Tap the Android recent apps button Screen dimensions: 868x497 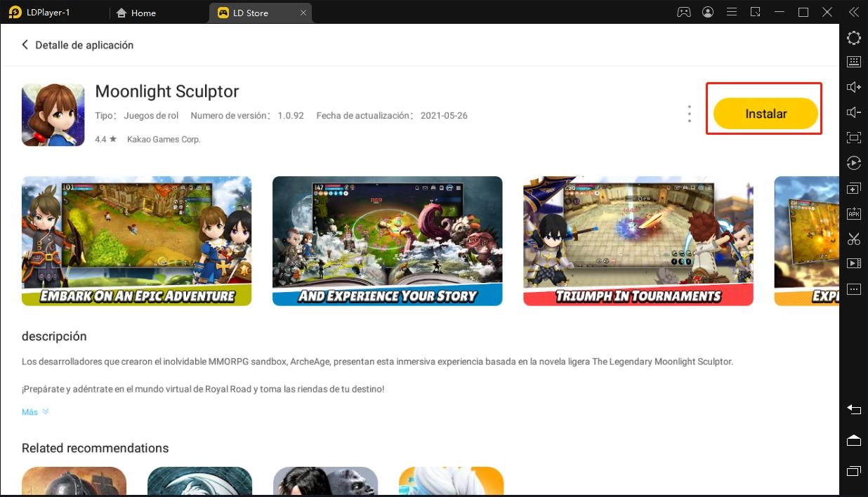(854, 470)
